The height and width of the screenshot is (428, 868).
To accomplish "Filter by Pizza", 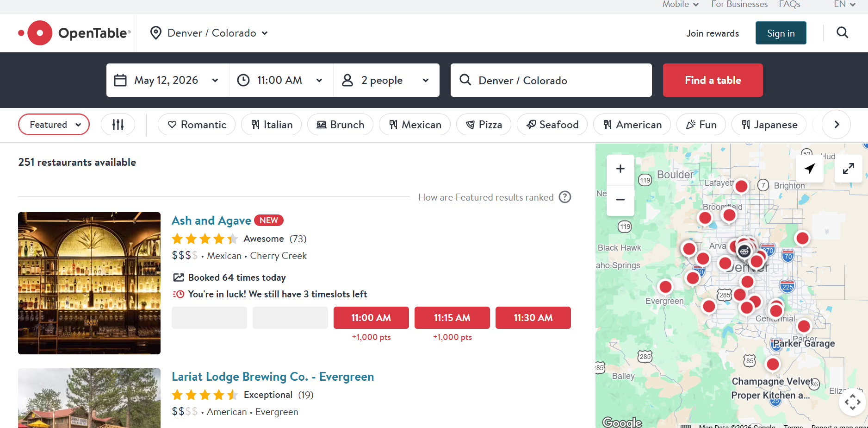I will [x=484, y=125].
